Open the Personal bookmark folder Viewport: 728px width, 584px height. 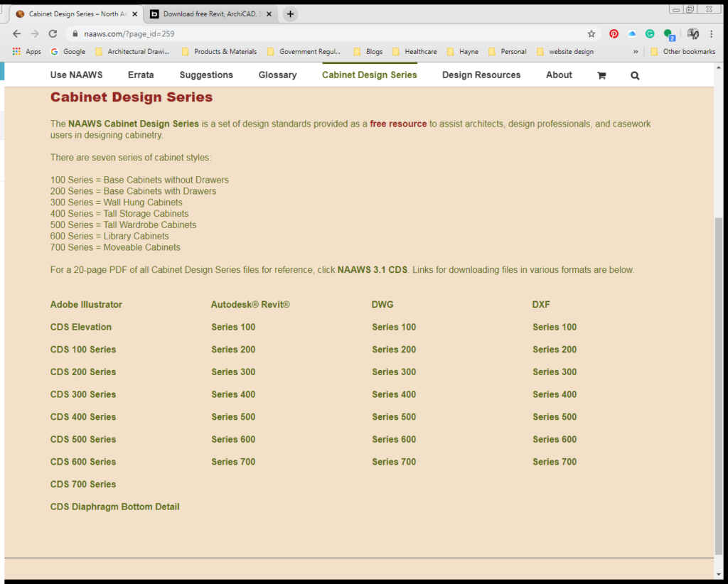507,51
